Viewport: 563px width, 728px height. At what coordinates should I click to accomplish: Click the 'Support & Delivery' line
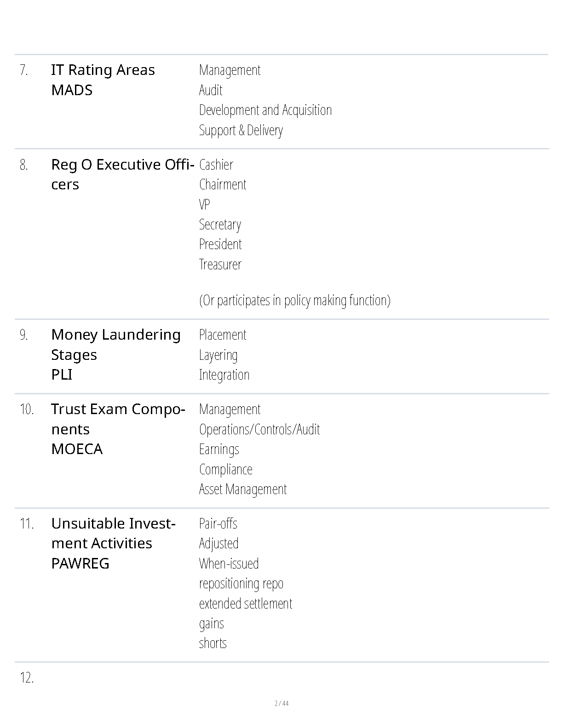click(241, 131)
